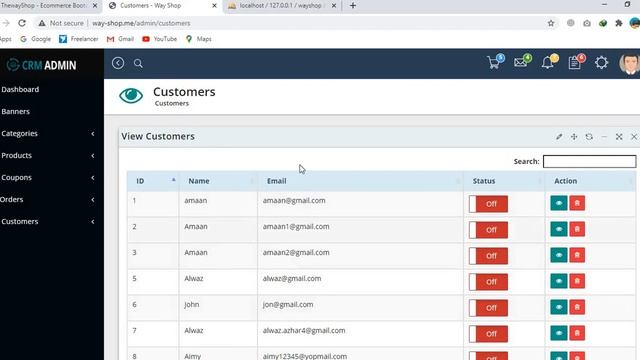The image size is (640, 360).
Task: Open Banners in the sidebar
Action: pos(16,111)
